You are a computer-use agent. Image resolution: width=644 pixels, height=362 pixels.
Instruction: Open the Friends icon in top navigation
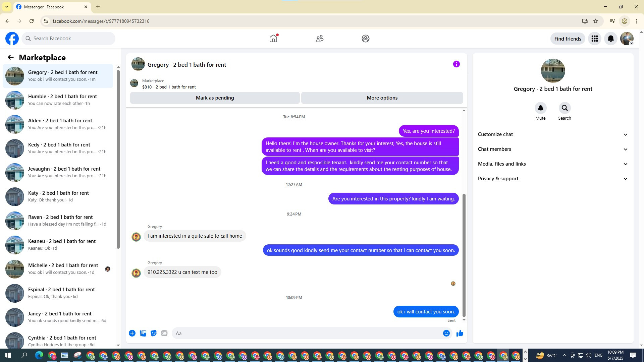(319, 39)
